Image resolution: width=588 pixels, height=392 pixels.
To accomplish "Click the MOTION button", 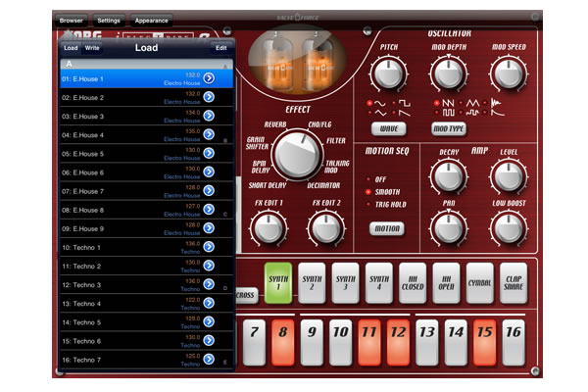I will pyautogui.click(x=387, y=228).
